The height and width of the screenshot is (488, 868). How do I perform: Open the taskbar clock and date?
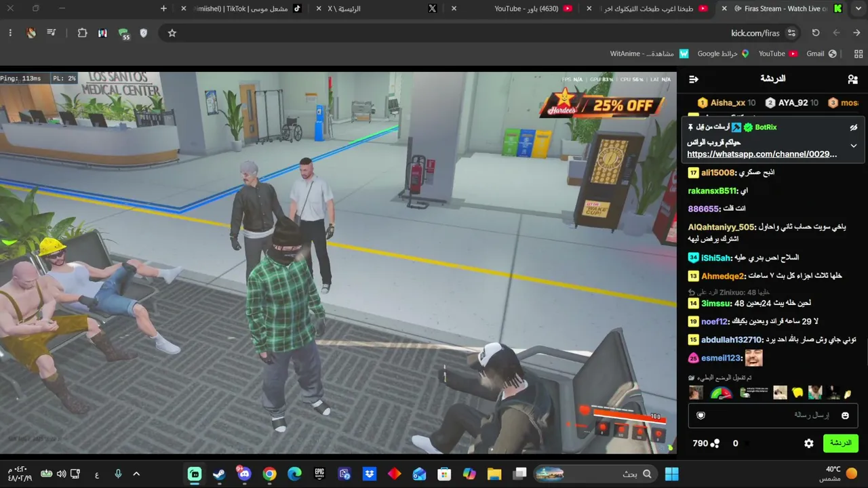[18, 474]
